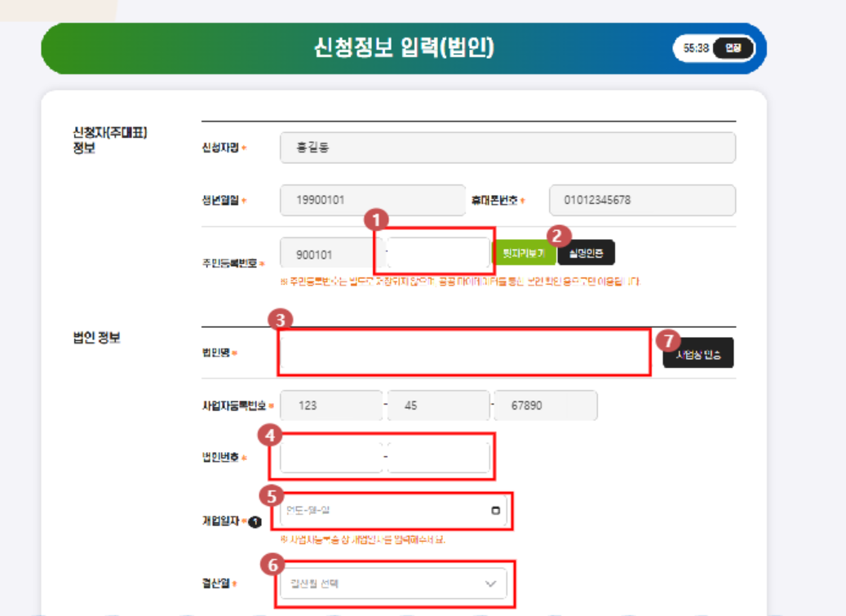Viewport: 846px width, 616px height.
Task: Click the second 법인번호 input segment
Action: coord(438,457)
